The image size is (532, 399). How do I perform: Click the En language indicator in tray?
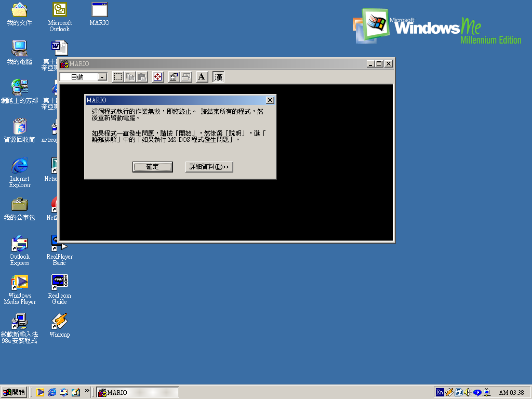click(440, 392)
